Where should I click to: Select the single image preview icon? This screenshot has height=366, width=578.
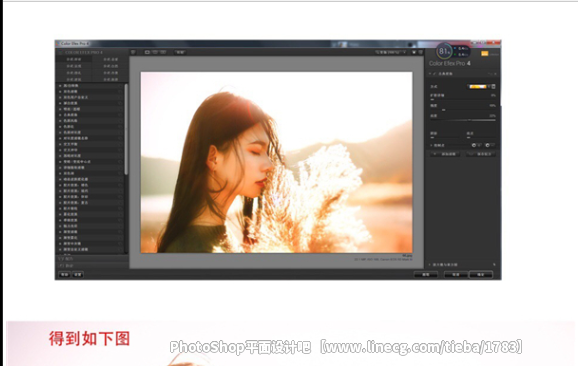[x=147, y=52]
